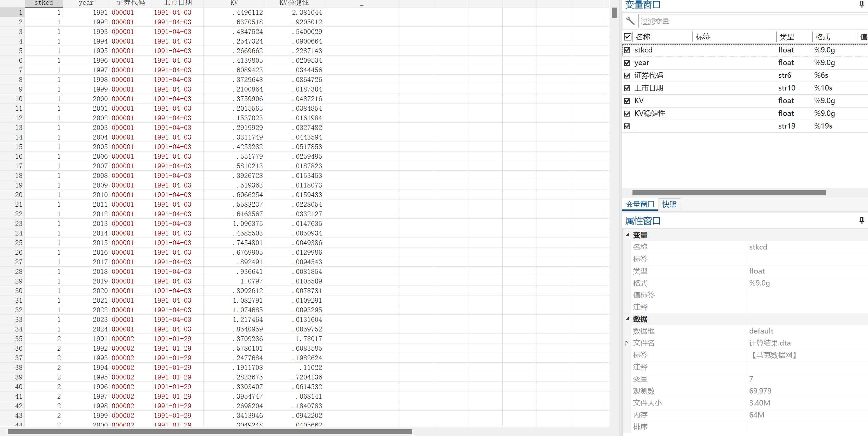Switch to the 快照 tab
Screen dimensions: 868x436
coord(669,204)
